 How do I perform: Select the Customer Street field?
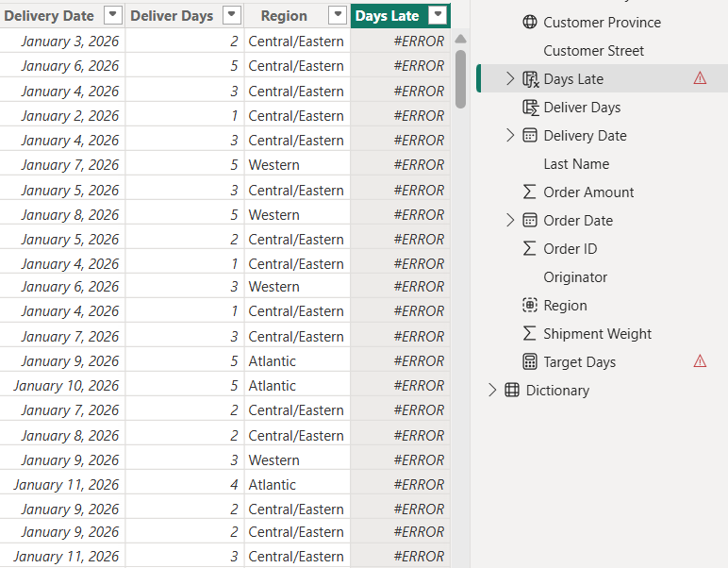pos(593,51)
